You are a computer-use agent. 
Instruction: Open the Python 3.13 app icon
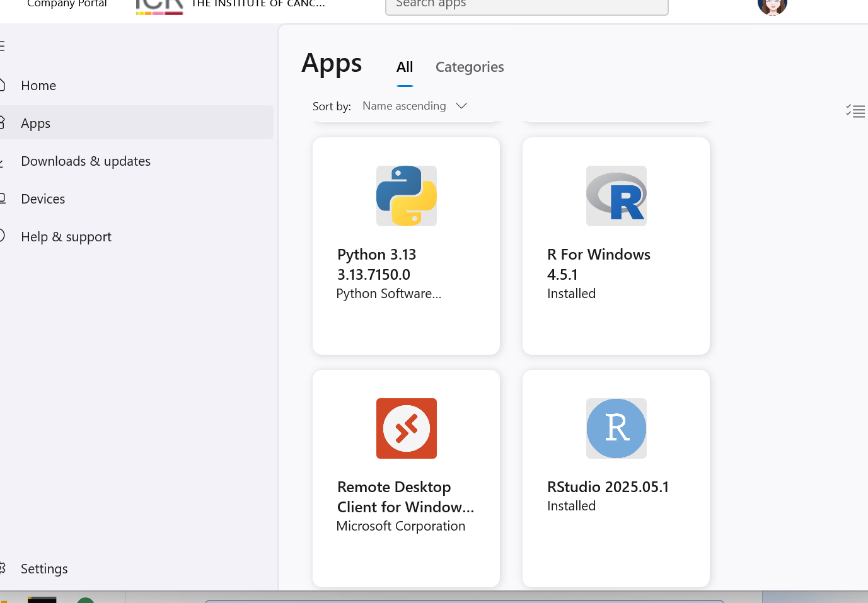coord(407,196)
